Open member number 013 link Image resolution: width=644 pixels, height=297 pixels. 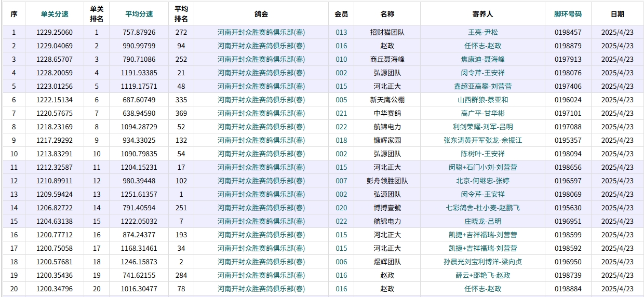pos(341,32)
